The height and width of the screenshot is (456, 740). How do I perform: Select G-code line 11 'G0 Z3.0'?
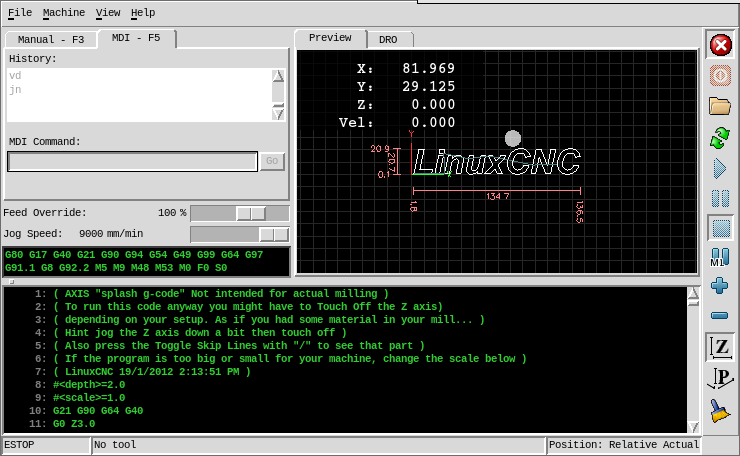(x=74, y=424)
